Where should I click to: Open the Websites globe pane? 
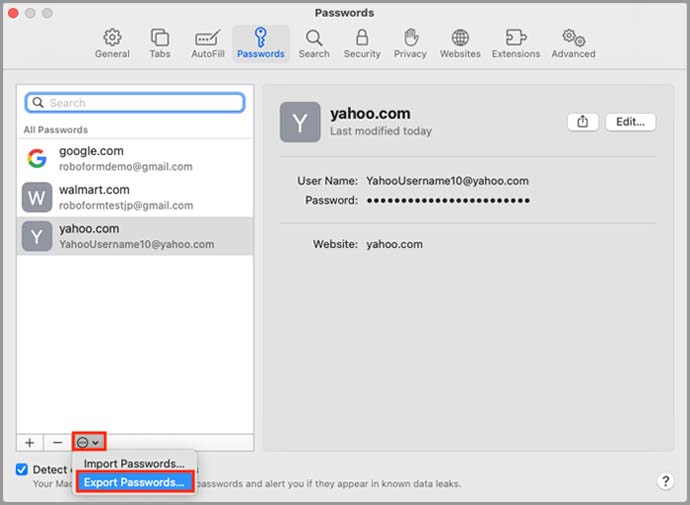tap(460, 44)
